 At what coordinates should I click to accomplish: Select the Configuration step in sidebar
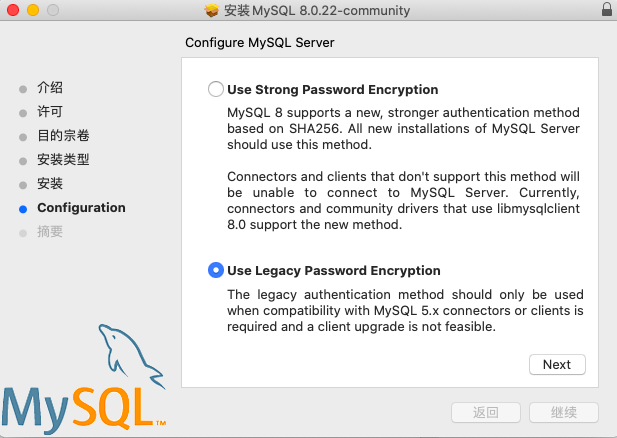[x=81, y=208]
